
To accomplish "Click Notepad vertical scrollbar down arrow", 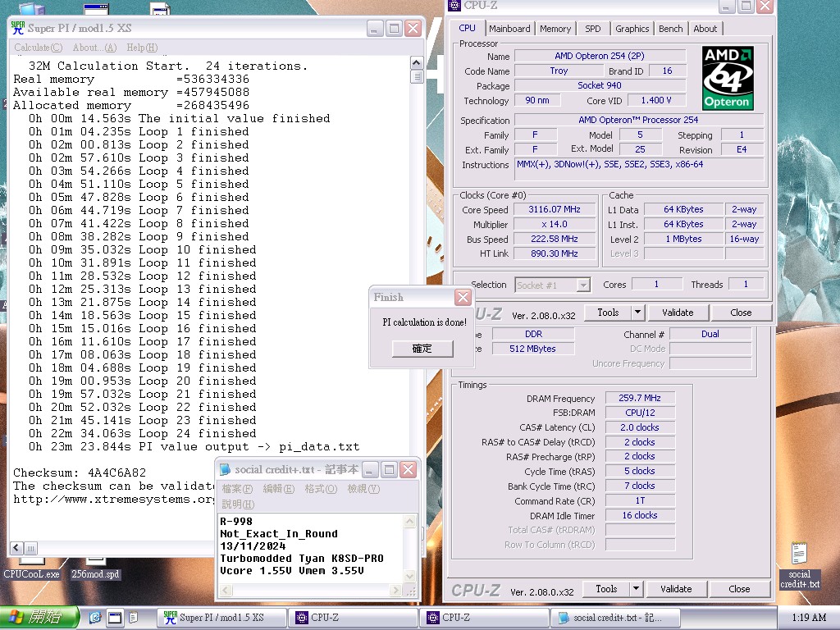I will (410, 577).
